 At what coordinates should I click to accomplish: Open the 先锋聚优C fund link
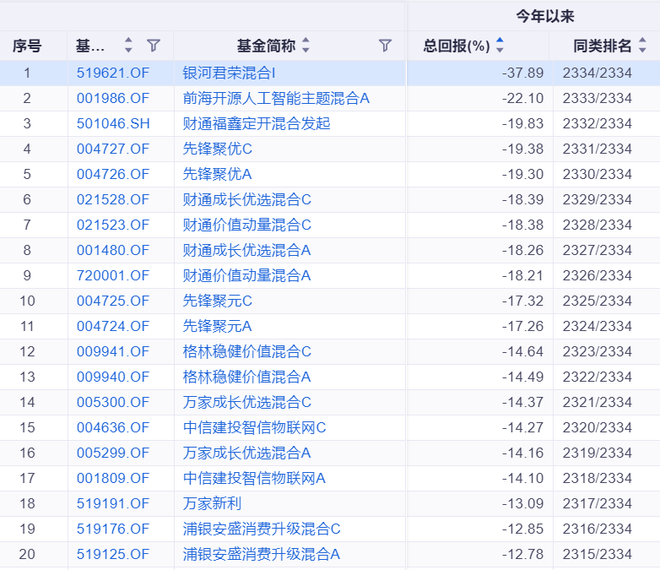[217, 149]
